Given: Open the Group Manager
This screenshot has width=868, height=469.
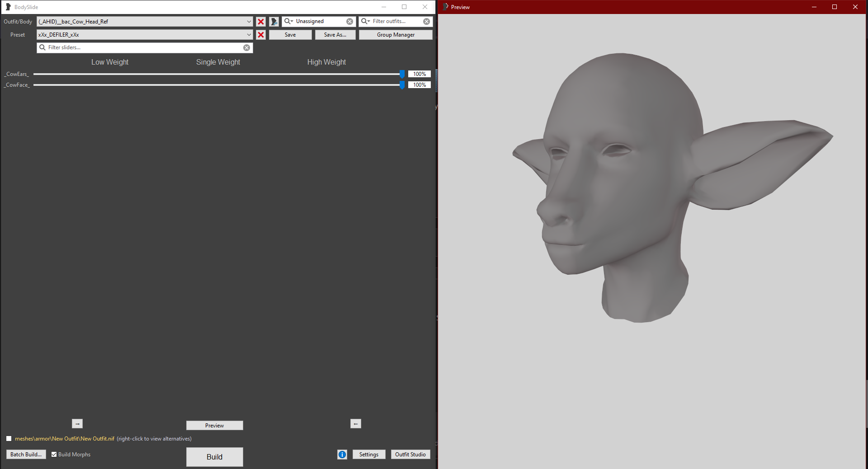Looking at the screenshot, I should click(396, 35).
